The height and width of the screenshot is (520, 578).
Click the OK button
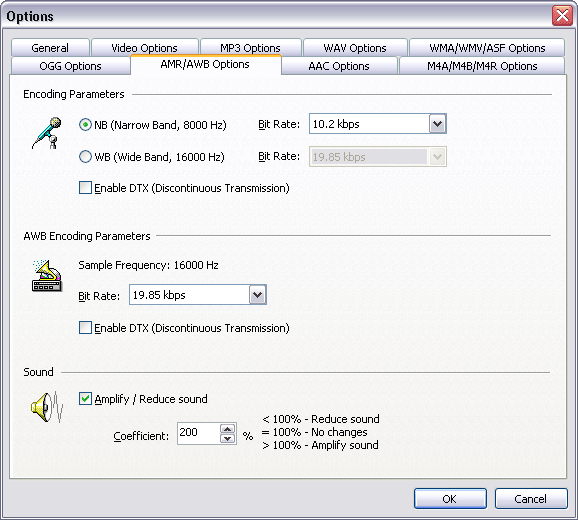pos(450,499)
